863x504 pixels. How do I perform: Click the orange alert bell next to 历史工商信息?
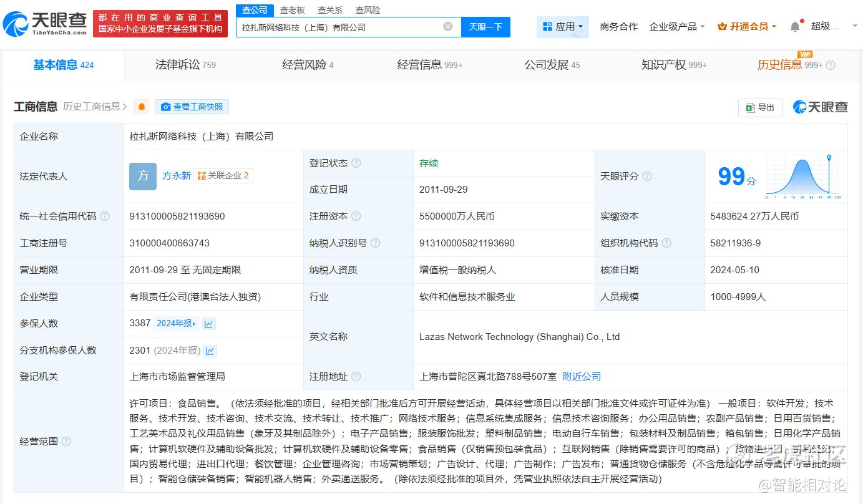(142, 107)
